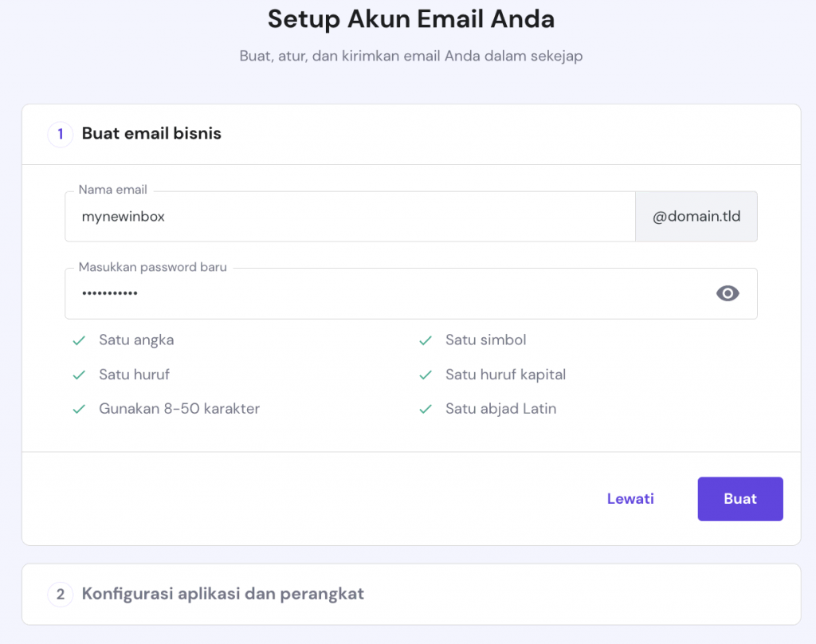The width and height of the screenshot is (816, 644).
Task: Click the Buat button
Action: (740, 499)
